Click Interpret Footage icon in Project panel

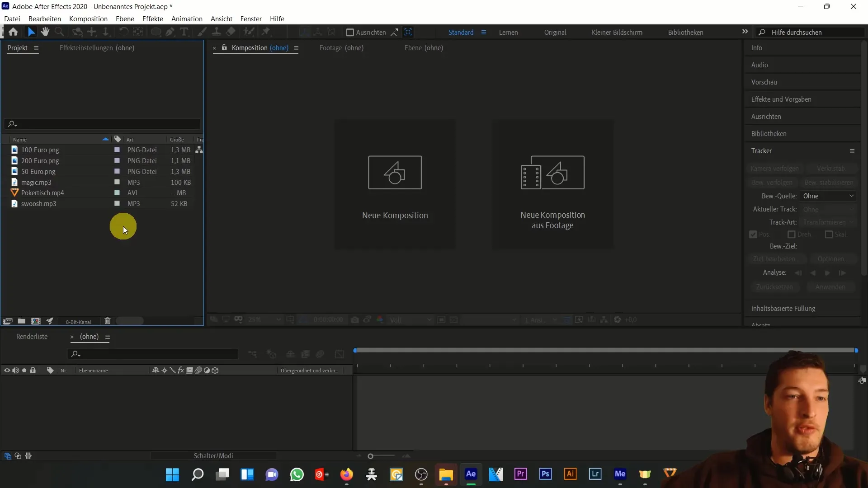click(7, 321)
